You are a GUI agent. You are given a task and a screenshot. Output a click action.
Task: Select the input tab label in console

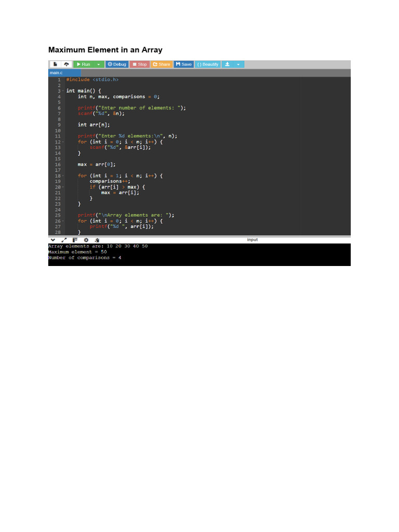click(x=252, y=240)
